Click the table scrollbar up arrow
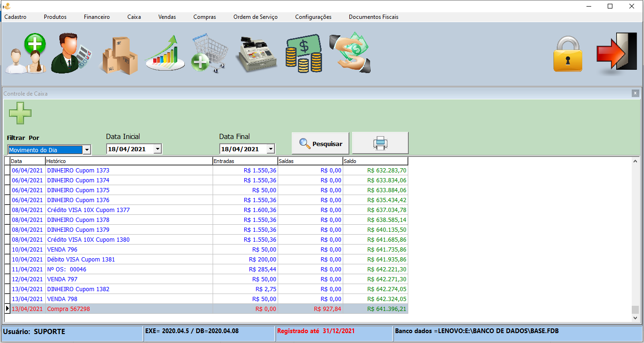Image resolution: width=644 pixels, height=343 pixels. click(635, 161)
